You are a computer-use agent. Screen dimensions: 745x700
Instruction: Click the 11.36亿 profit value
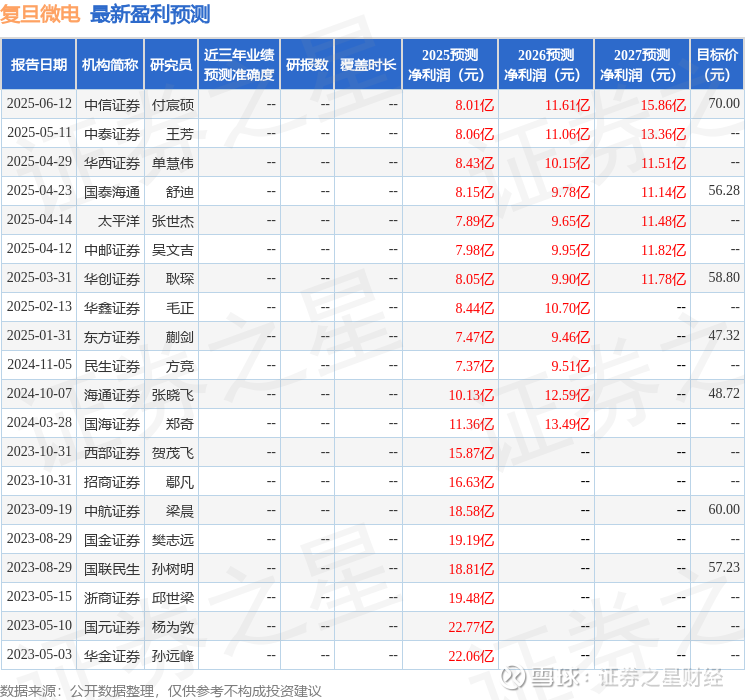pos(471,424)
